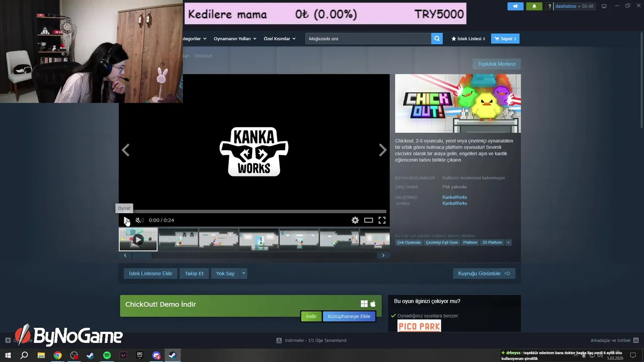Select the second screenshot thumbnail
Screen dimensions: 644x362
click(x=178, y=239)
